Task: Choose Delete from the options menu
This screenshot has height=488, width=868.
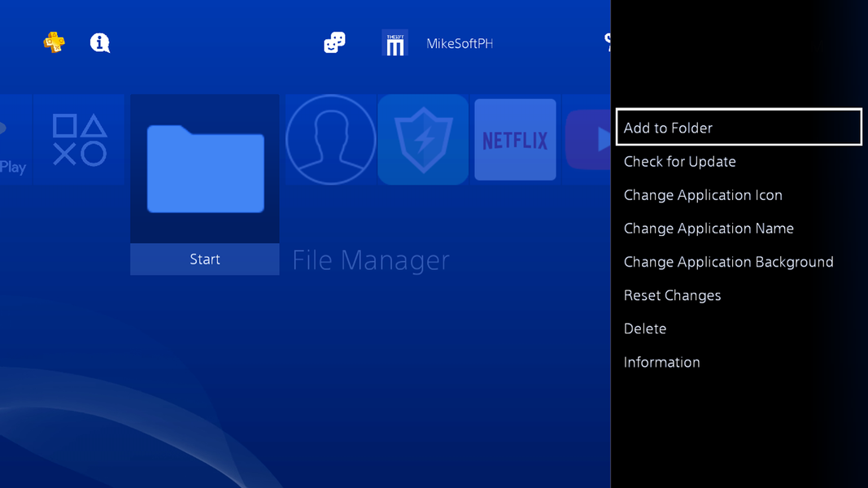Action: (x=645, y=328)
